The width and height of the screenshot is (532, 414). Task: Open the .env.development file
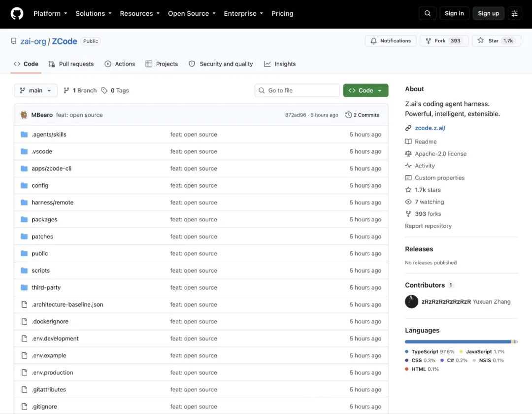tap(55, 338)
